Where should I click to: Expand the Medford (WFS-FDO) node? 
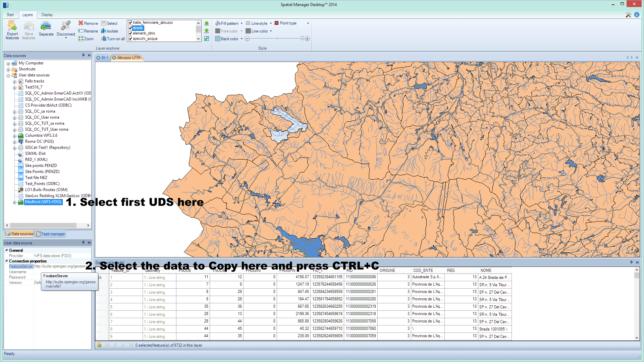tap(14, 202)
